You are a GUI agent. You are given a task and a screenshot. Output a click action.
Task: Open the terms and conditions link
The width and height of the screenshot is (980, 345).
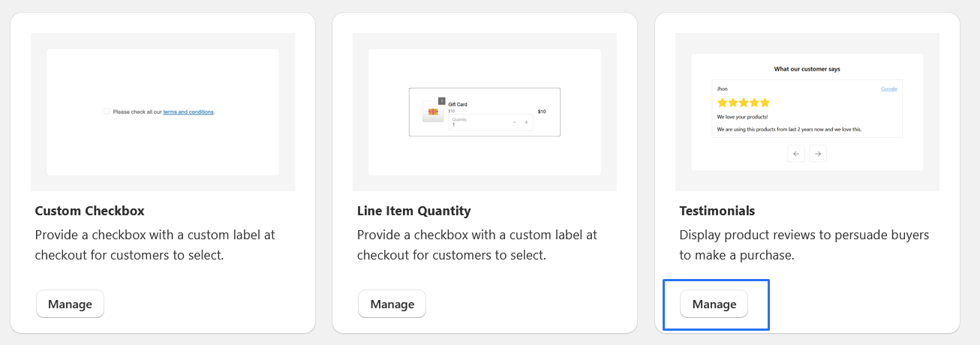click(x=188, y=112)
